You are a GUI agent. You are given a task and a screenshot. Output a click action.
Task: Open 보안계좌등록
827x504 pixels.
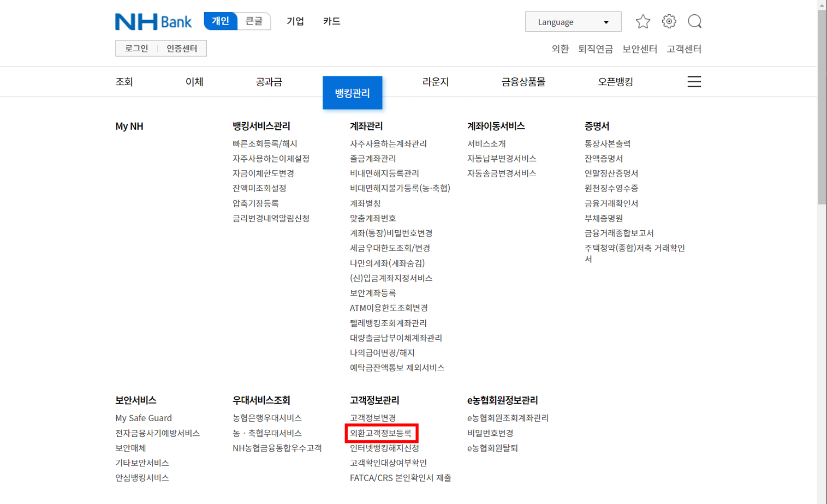pyautogui.click(x=373, y=293)
